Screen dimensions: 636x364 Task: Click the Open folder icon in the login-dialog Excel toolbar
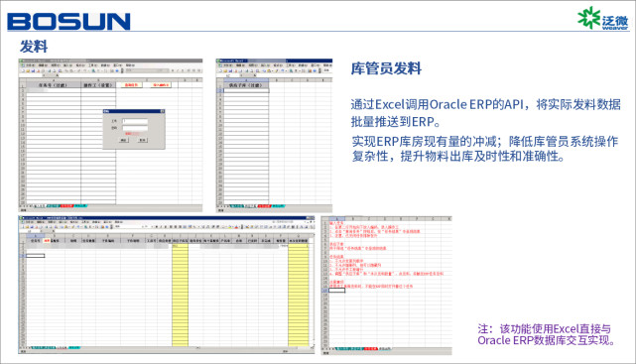click(28, 70)
